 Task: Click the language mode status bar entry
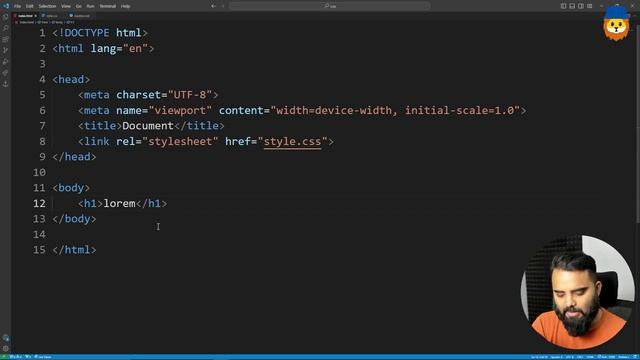tap(590, 357)
